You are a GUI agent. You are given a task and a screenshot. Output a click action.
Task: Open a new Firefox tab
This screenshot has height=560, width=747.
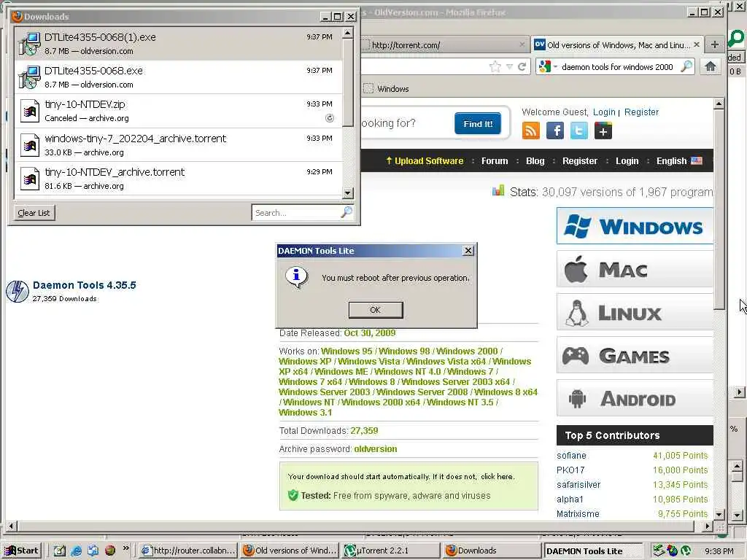click(x=715, y=44)
